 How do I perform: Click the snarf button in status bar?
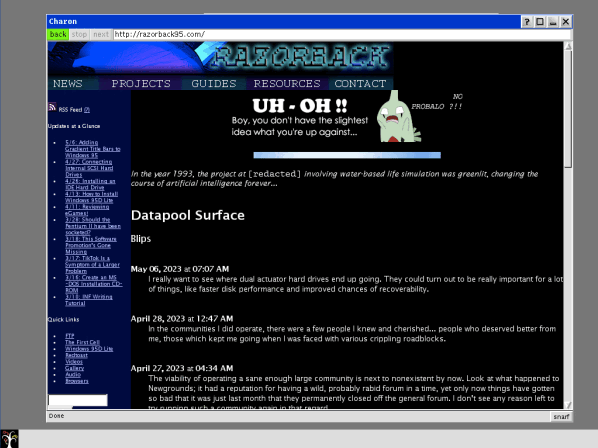click(561, 417)
